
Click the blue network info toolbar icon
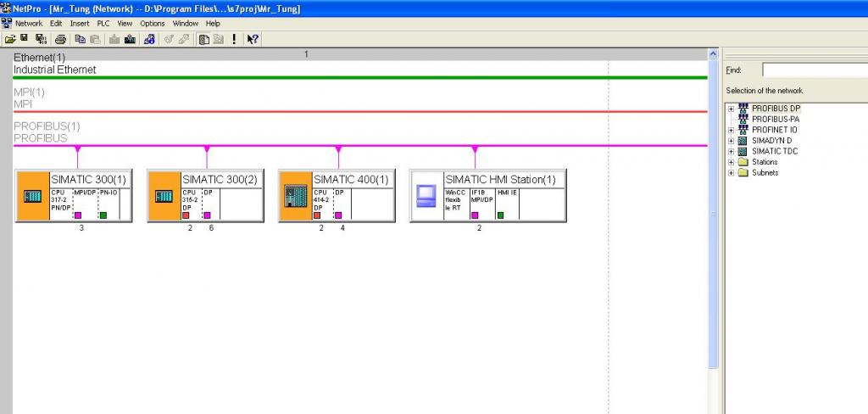click(x=149, y=39)
